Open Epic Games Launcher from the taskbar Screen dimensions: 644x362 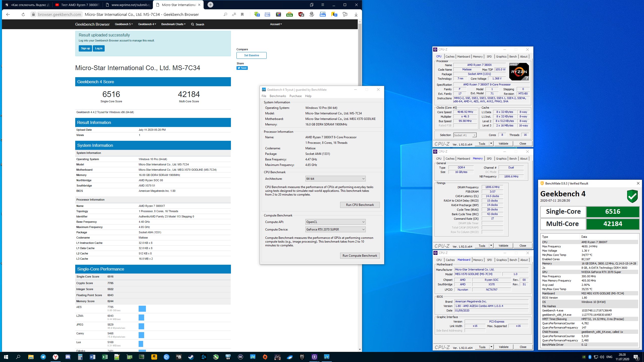(302, 357)
